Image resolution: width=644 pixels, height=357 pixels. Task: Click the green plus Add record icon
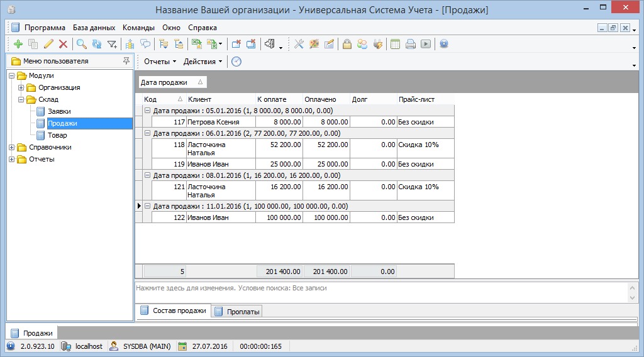(18, 44)
